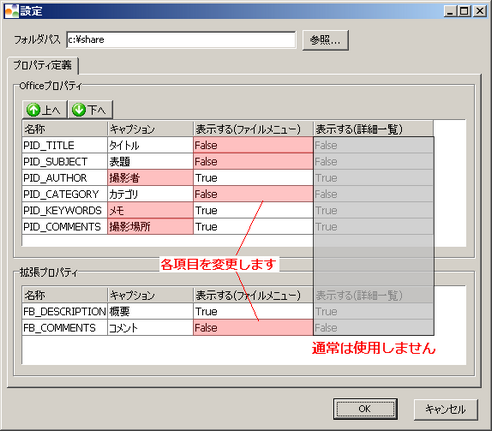
Task: Edit the 撮影者 caption cell
Action: [150, 178]
